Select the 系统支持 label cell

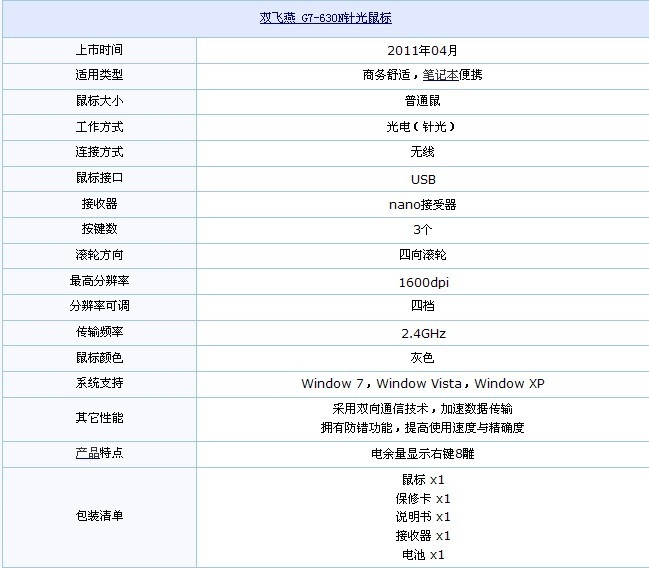click(x=99, y=383)
